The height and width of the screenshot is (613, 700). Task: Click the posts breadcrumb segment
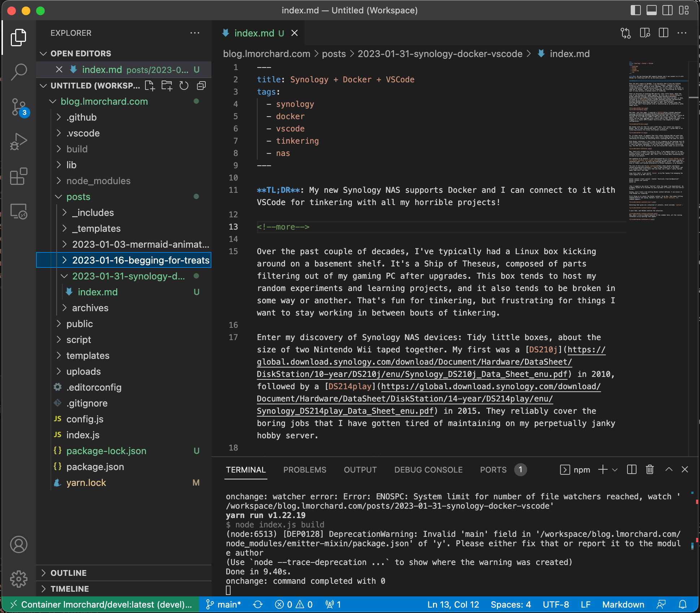click(334, 54)
